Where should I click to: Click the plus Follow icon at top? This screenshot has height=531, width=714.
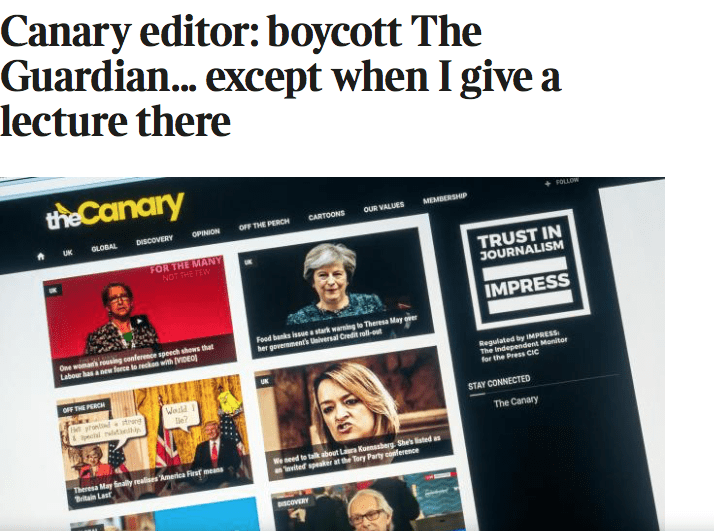[x=548, y=183]
